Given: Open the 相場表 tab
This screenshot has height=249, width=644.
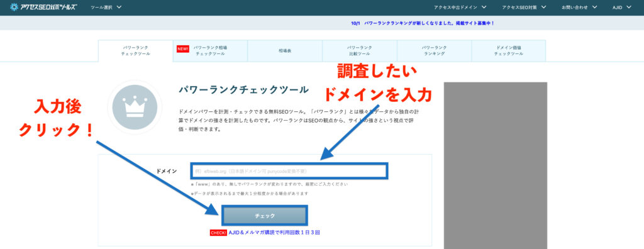Looking at the screenshot, I should pos(285,50).
